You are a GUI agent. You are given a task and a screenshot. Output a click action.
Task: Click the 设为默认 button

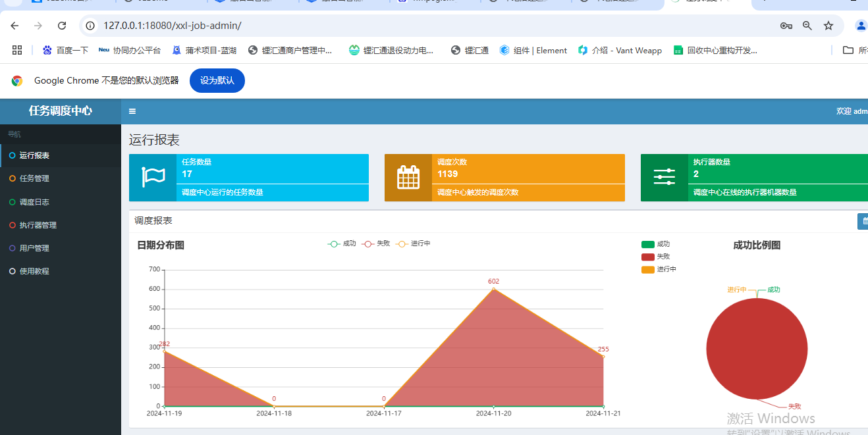point(217,80)
